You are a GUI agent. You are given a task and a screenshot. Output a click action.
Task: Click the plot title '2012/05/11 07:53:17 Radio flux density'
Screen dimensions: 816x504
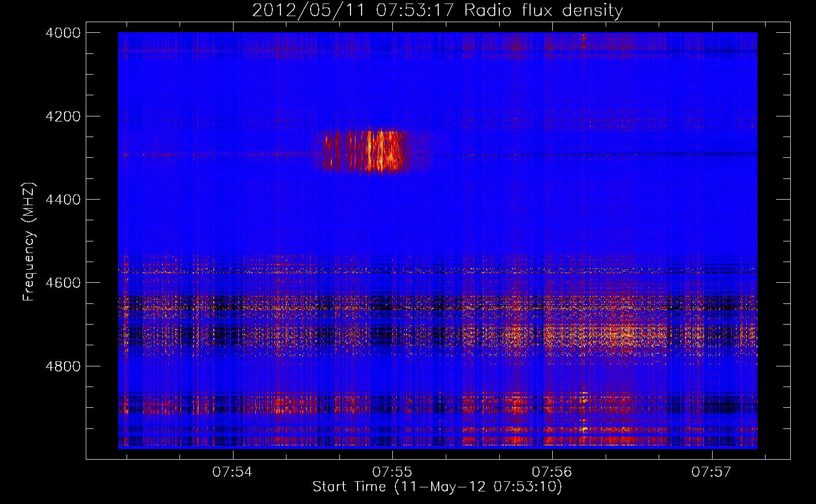click(x=437, y=10)
